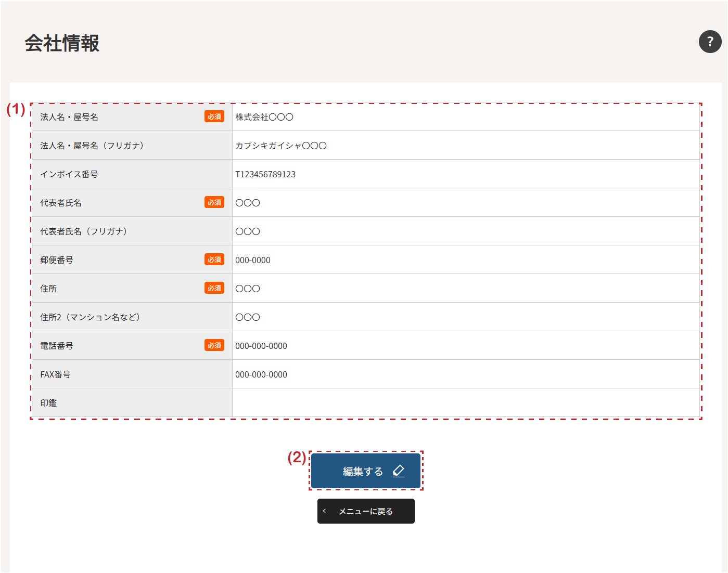
Task: Open the help question mark icon
Action: click(x=710, y=42)
